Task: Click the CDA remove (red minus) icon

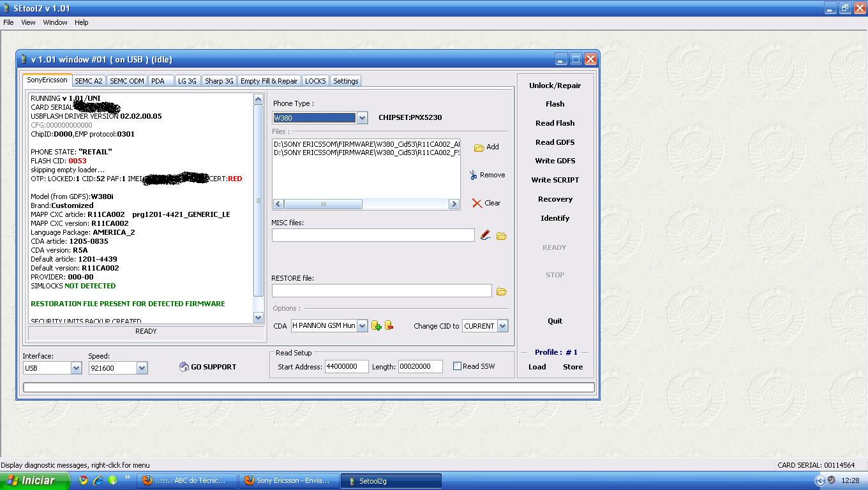Action: click(x=389, y=325)
